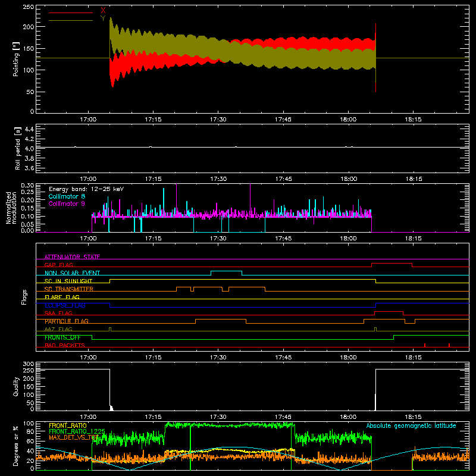Click the first BAD_PACKETS spike after 18:15
This screenshot has height=476, width=476.
425,345
